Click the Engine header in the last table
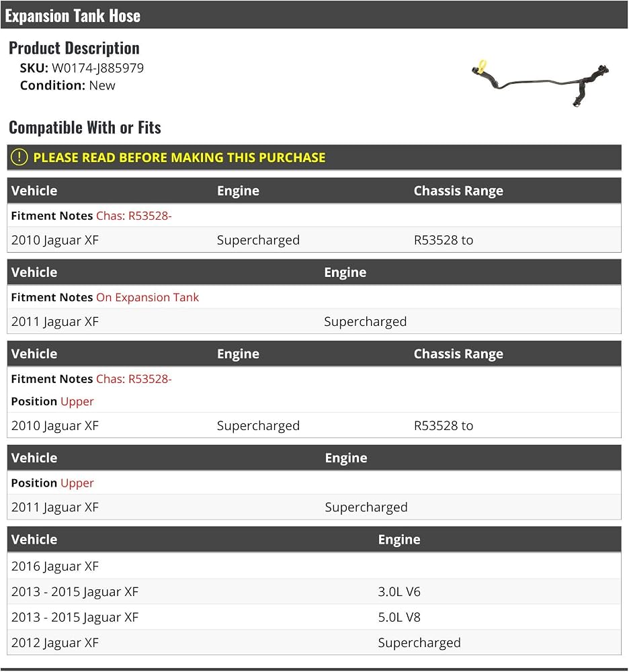The image size is (629, 672). click(399, 539)
